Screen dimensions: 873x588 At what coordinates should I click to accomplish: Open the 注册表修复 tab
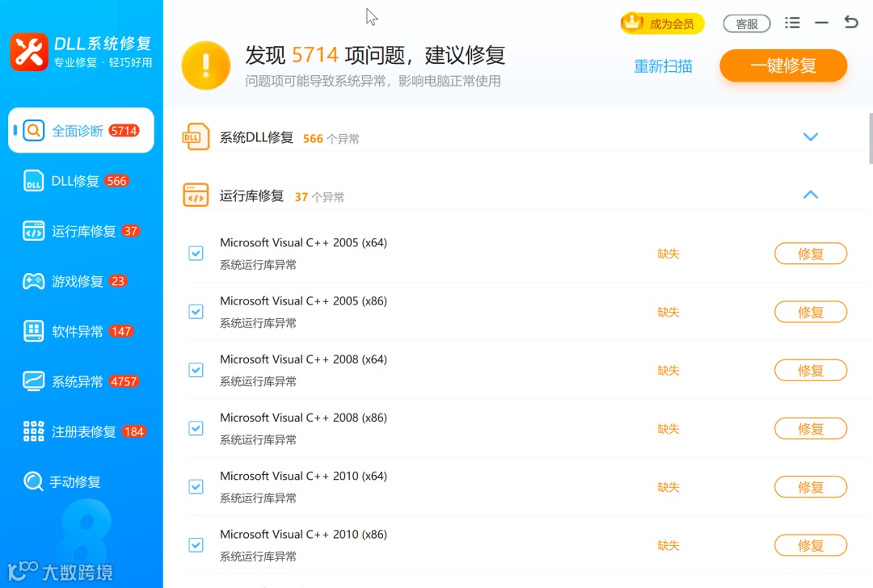82,431
